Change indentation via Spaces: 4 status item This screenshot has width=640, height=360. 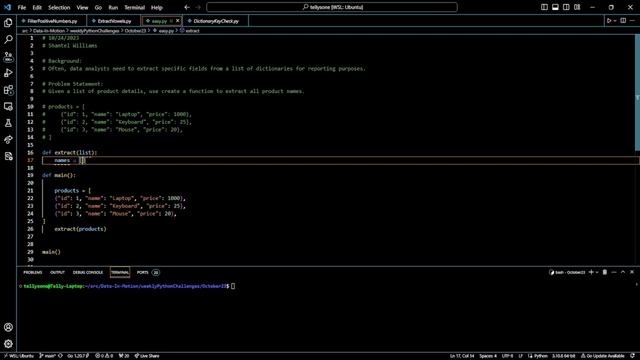[x=488, y=356]
